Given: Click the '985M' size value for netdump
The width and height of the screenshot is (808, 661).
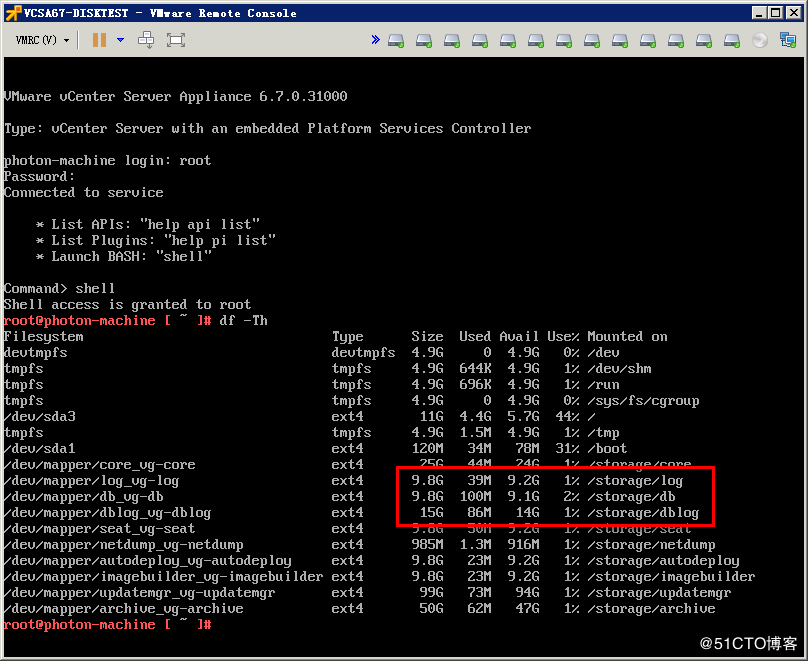Looking at the screenshot, I should [x=427, y=545].
